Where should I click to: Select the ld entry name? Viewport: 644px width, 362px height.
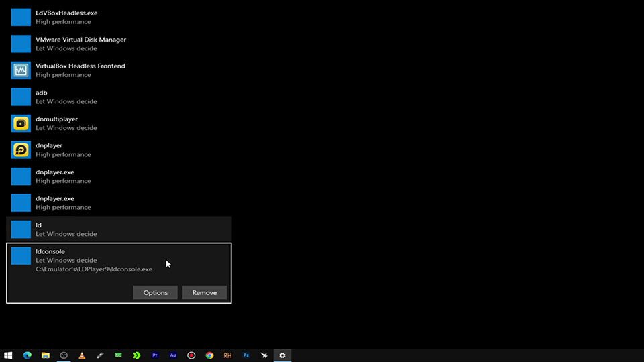pyautogui.click(x=38, y=225)
